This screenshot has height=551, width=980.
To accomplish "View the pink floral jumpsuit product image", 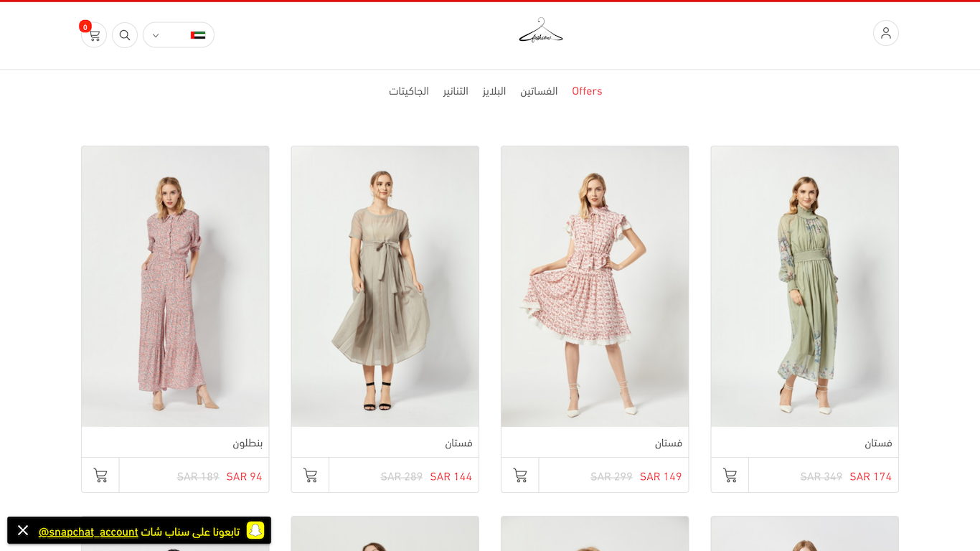I will (x=175, y=286).
